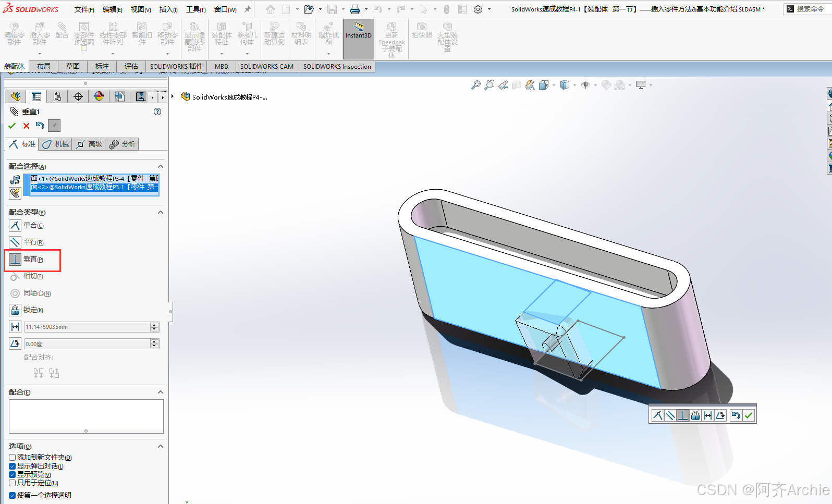
Task: Open the 文件 menu
Action: 84,9
